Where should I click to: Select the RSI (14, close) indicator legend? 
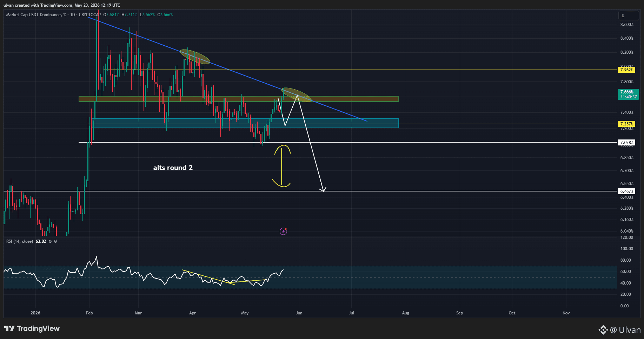20,241
